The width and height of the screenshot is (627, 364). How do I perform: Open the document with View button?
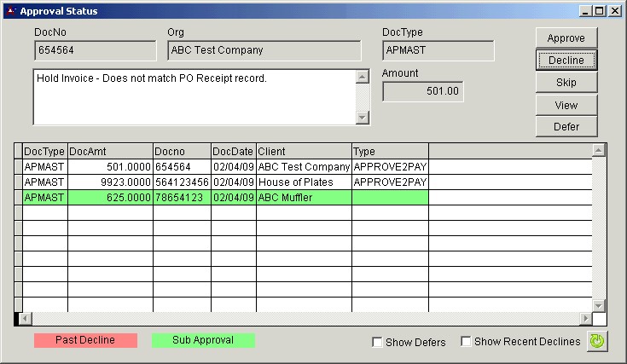click(566, 105)
